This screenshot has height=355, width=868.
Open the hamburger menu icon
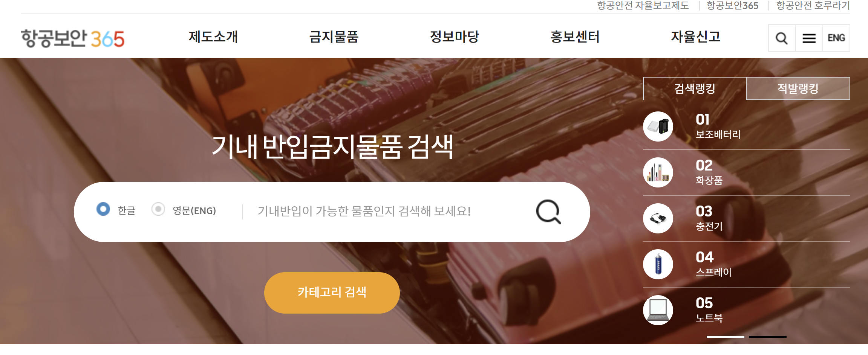[809, 38]
